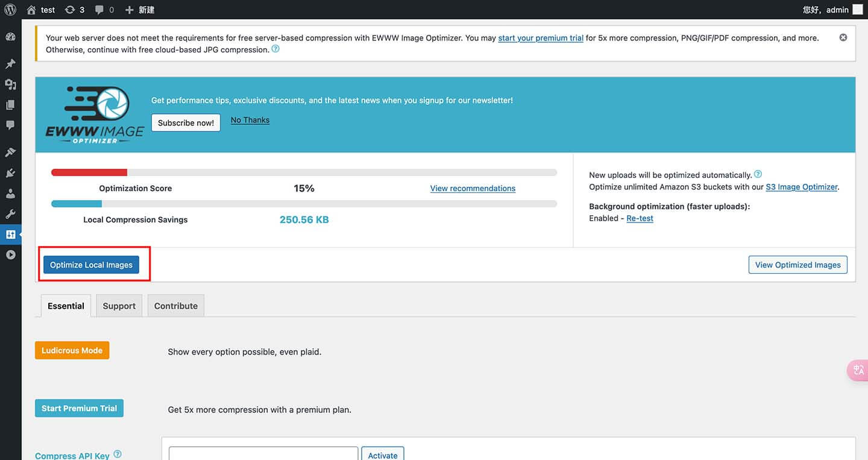Click the 'View Optimized Images' button

coord(797,265)
